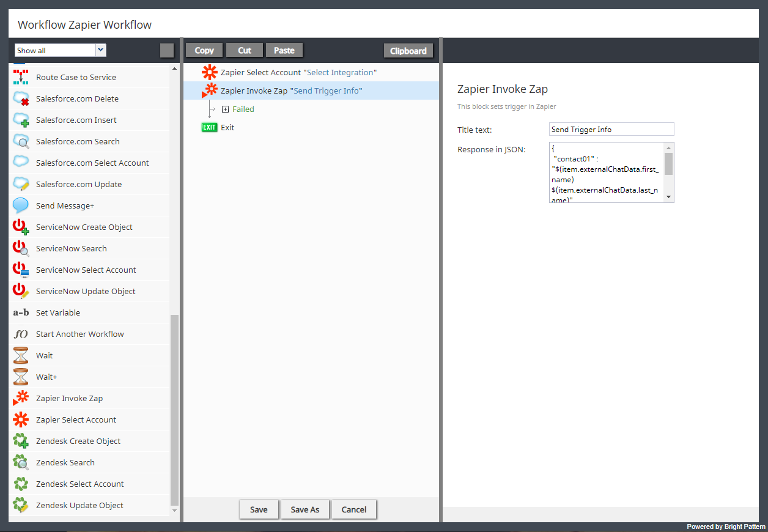Select the Exit block label
The height and width of the screenshot is (532, 768).
(x=227, y=127)
